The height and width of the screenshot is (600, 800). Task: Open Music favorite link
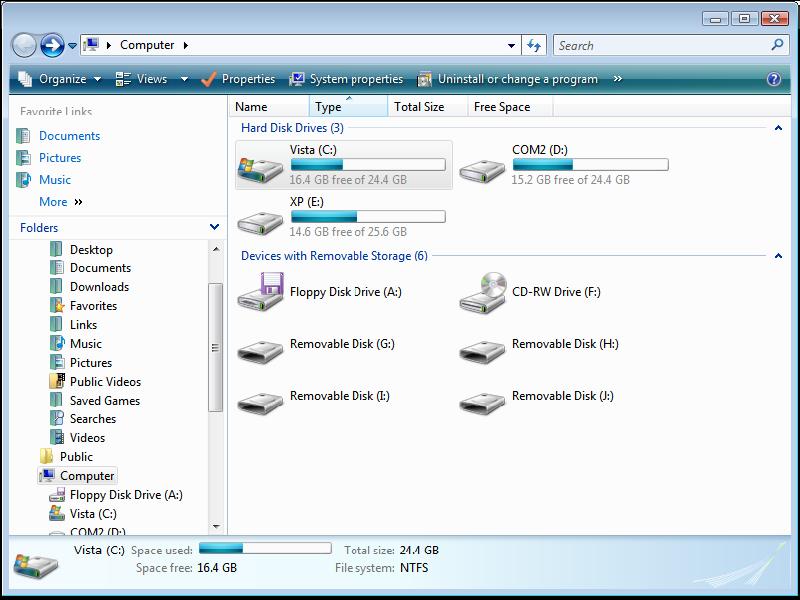[55, 180]
